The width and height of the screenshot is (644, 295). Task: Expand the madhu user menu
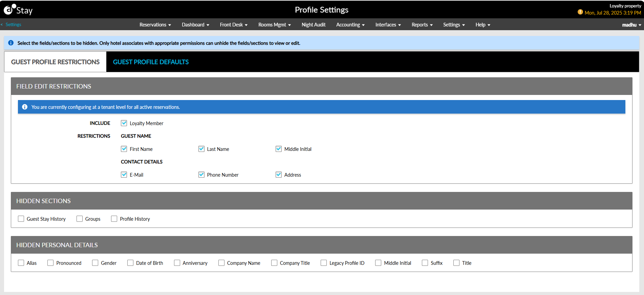631,25
